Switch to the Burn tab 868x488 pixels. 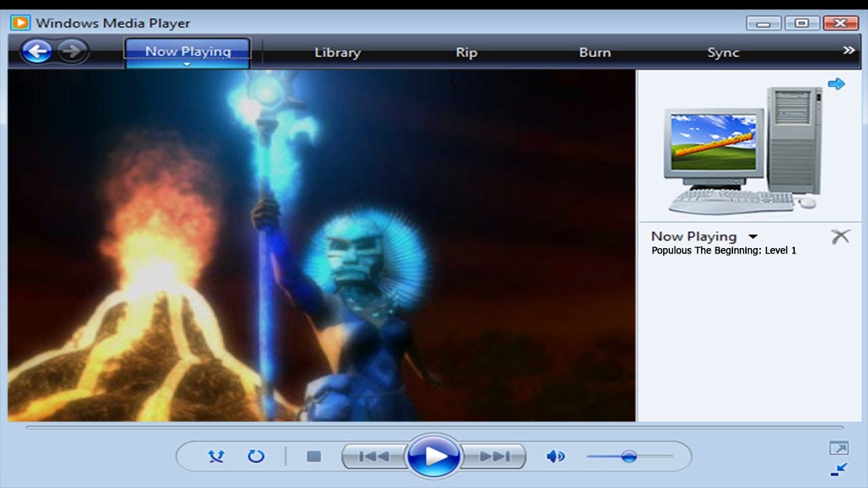coord(595,52)
